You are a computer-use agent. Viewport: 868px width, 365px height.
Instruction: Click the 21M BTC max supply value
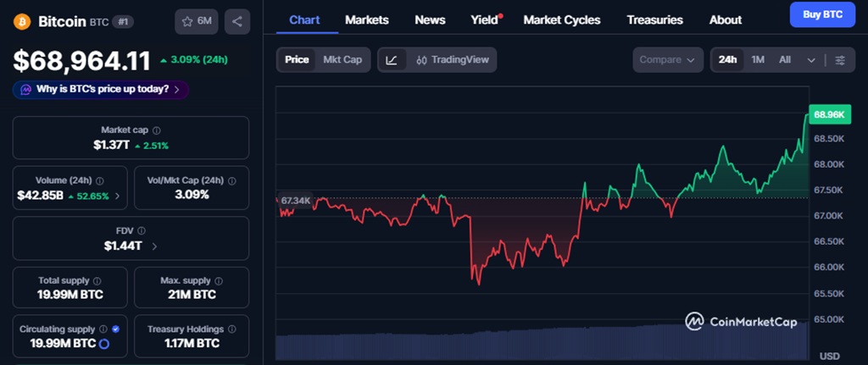coord(192,294)
